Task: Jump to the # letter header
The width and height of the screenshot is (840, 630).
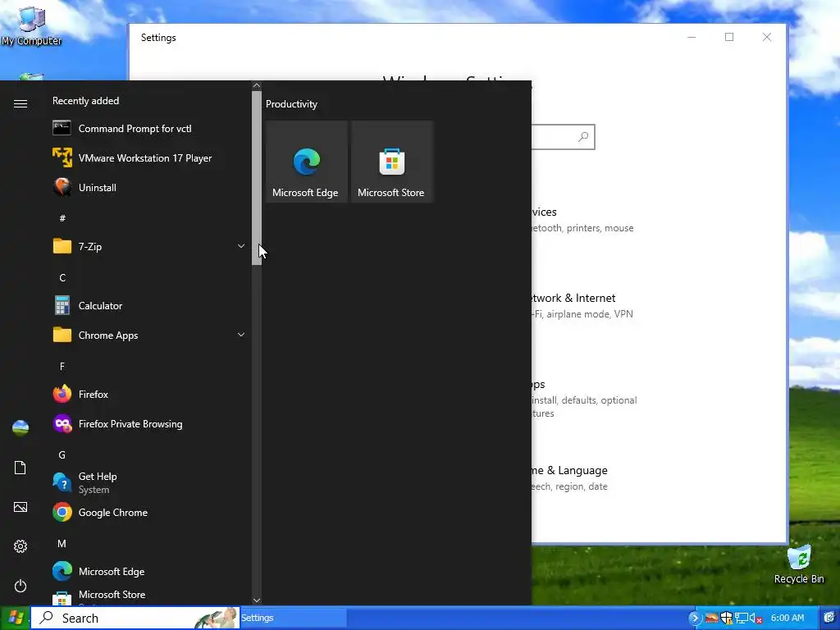Action: (62, 218)
